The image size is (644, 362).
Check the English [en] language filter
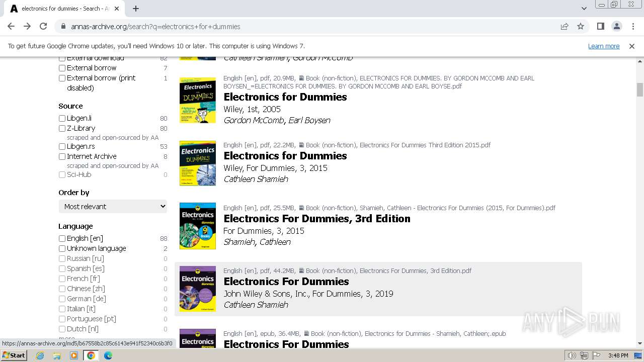point(62,238)
